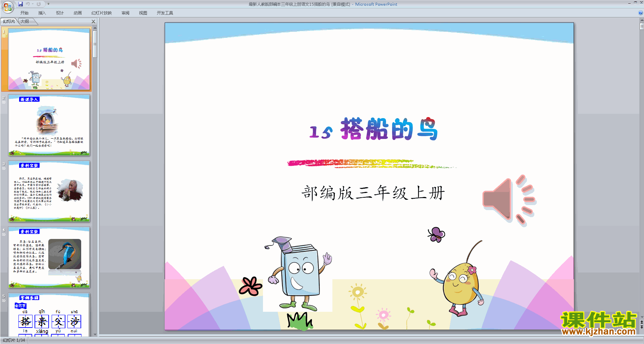This screenshot has height=344, width=644.
Task: Select the green grass doodle graphic
Action: tap(300, 321)
